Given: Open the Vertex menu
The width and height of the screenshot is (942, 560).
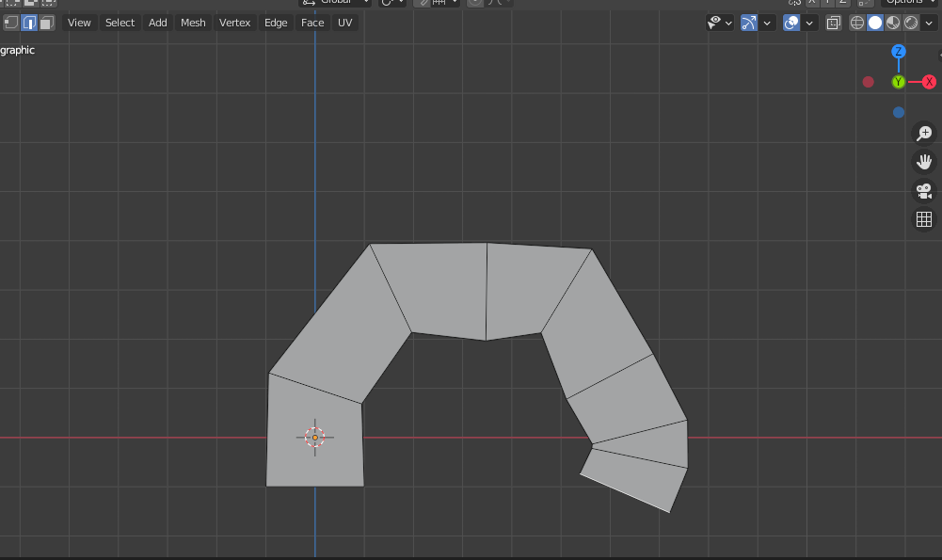Looking at the screenshot, I should click(234, 23).
